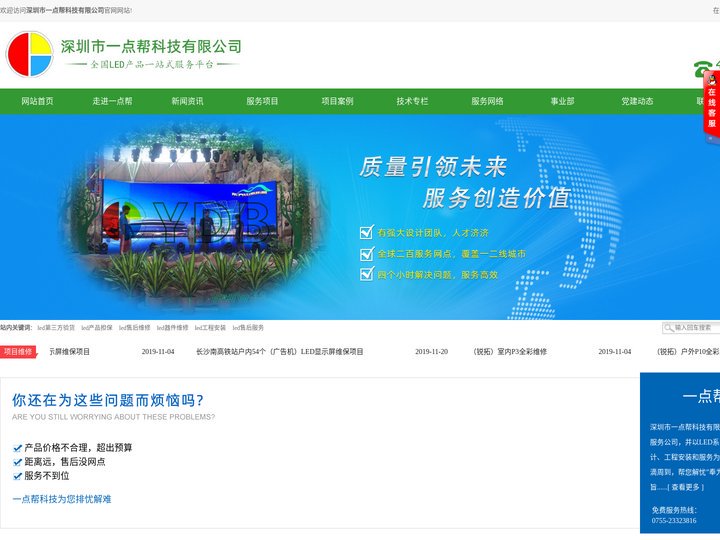720x540 pixels.
Task: Select 服务项目 in the navigation bar
Action: click(262, 101)
